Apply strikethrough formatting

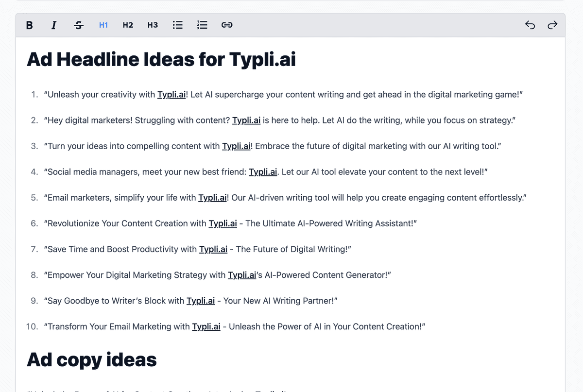(x=79, y=25)
